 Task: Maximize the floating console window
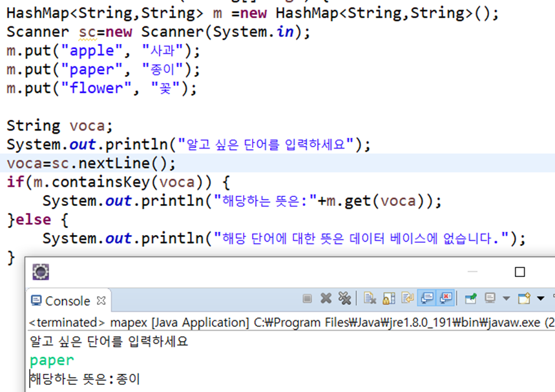(x=519, y=272)
